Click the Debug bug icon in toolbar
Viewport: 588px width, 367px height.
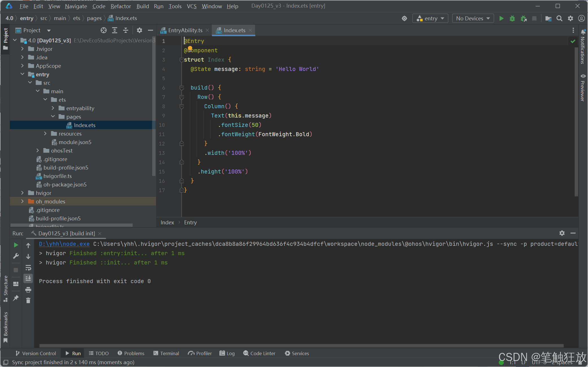click(x=512, y=18)
